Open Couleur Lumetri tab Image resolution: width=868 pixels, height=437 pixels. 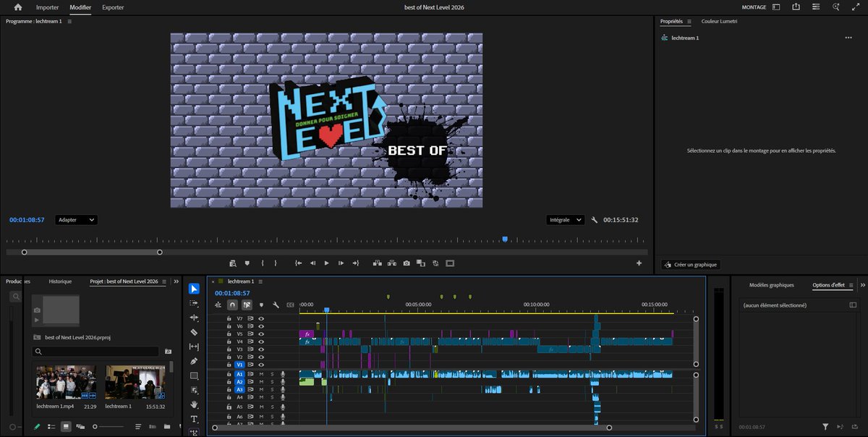(719, 22)
